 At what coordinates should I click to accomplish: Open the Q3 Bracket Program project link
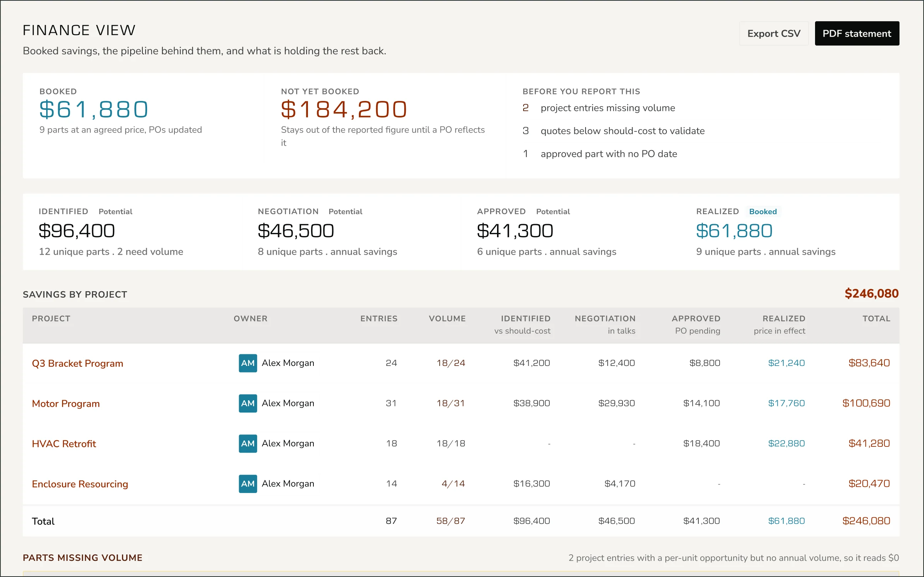(77, 363)
